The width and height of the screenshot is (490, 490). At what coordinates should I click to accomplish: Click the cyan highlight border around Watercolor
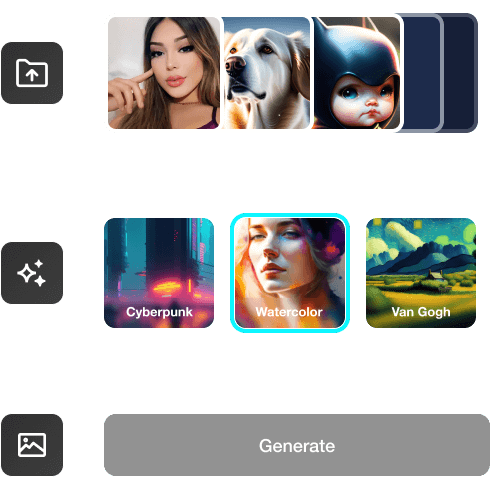pyautogui.click(x=290, y=215)
